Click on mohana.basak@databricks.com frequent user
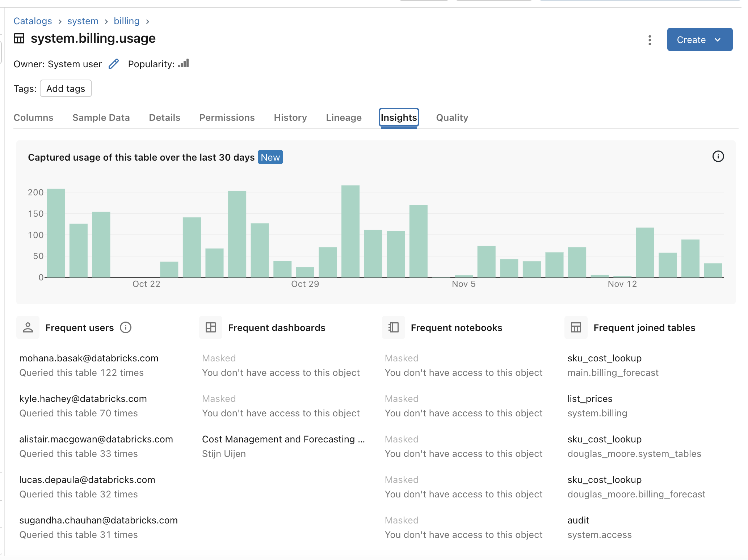The width and height of the screenshot is (748, 560). 89,358
